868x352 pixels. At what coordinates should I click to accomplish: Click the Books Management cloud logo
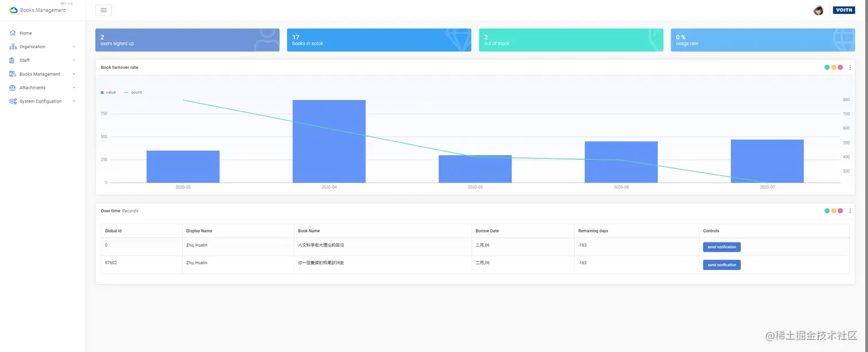pyautogui.click(x=14, y=10)
